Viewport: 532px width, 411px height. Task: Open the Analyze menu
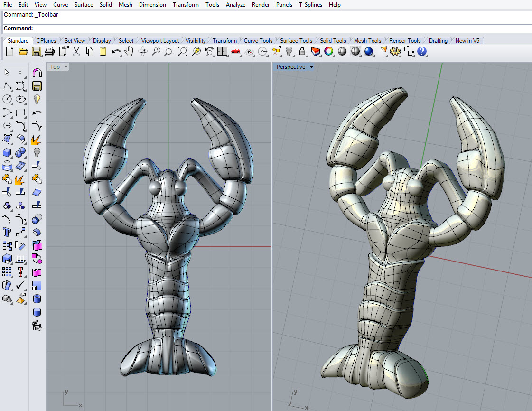235,5
